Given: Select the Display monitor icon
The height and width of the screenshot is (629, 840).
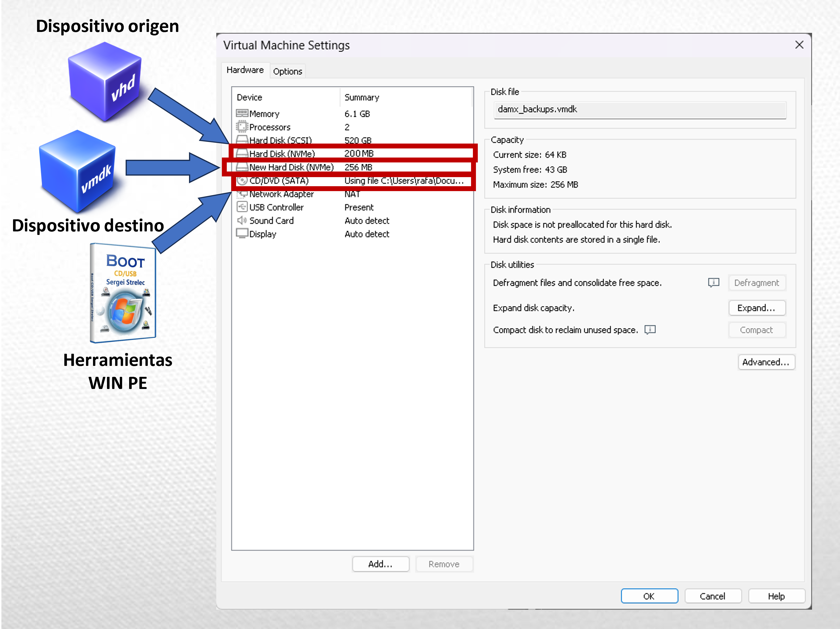Looking at the screenshot, I should [x=242, y=233].
